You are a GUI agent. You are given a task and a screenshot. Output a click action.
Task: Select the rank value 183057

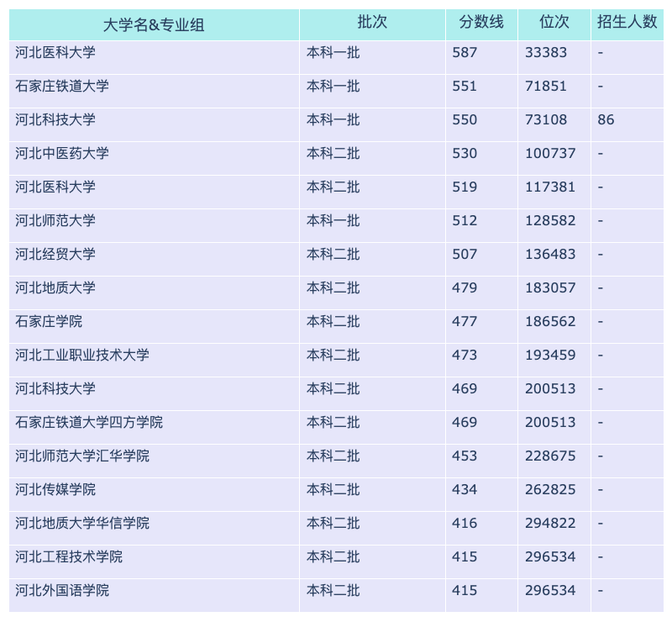click(x=550, y=287)
